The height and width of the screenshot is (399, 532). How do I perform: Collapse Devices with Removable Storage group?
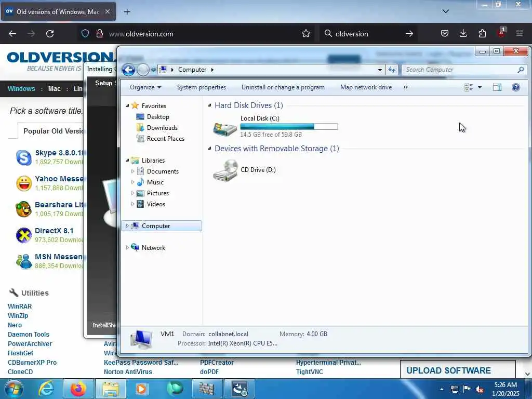tap(209, 148)
